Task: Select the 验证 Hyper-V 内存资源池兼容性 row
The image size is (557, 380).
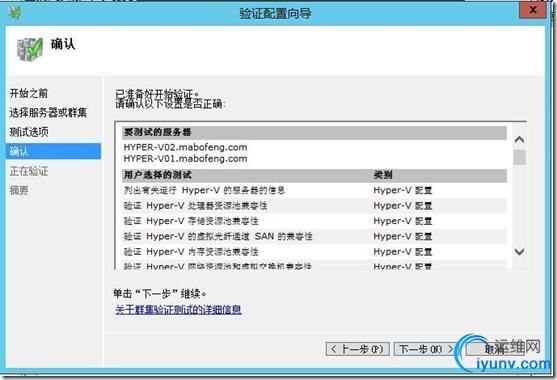Action: (x=314, y=251)
